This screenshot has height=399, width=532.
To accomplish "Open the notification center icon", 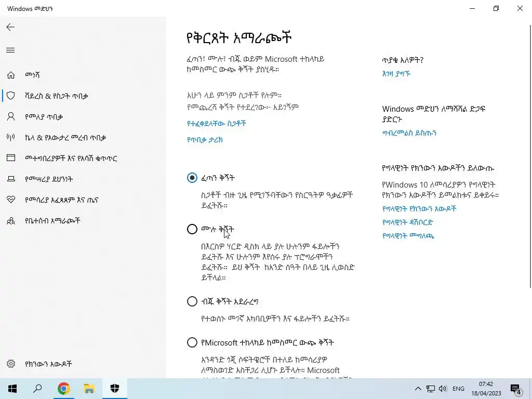I will pyautogui.click(x=516, y=389).
